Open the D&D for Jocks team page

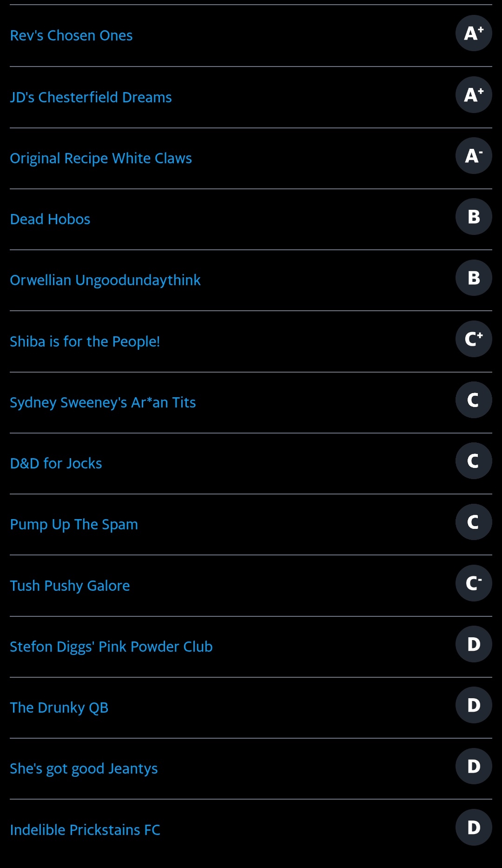click(x=56, y=463)
